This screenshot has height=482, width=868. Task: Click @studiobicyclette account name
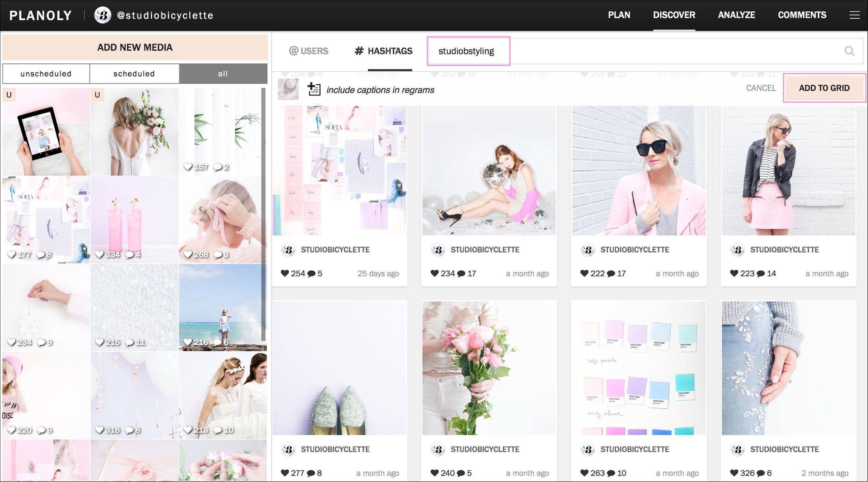point(165,15)
